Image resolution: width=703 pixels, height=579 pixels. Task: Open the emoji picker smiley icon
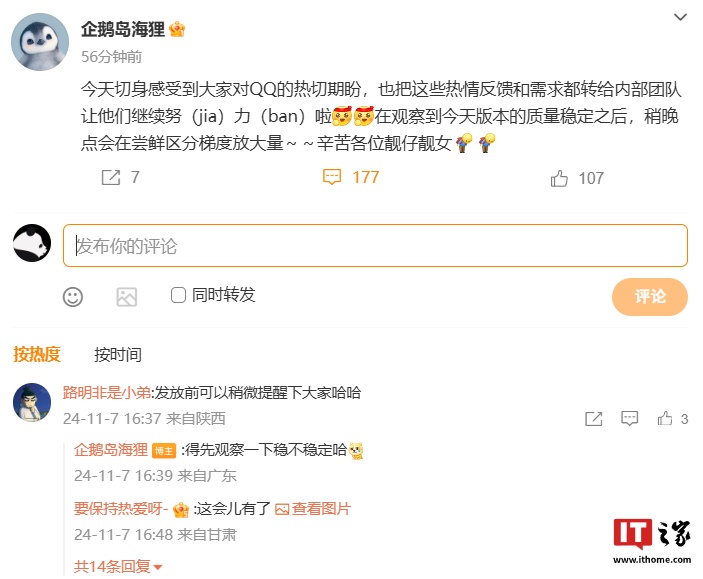point(73,297)
